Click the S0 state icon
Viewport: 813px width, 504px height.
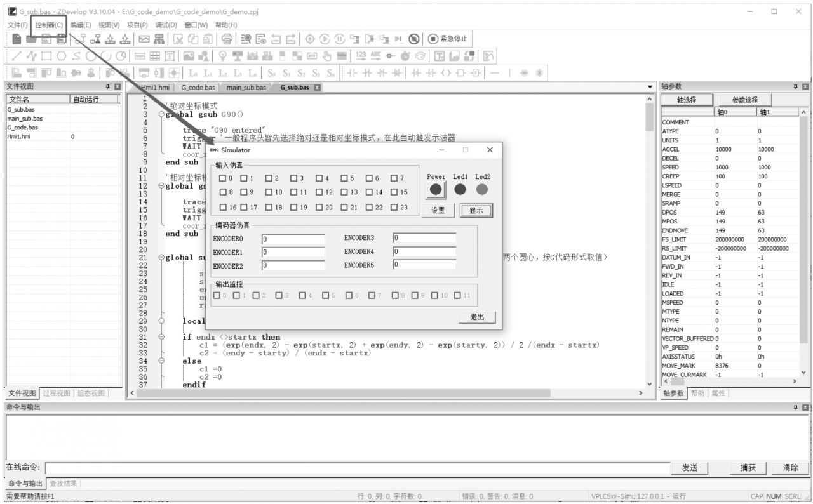point(272,74)
